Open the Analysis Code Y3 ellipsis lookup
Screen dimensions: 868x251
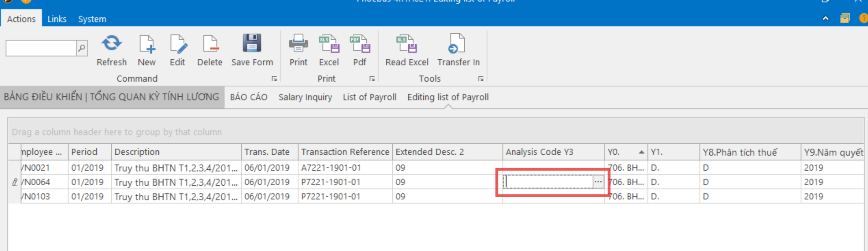tap(598, 182)
